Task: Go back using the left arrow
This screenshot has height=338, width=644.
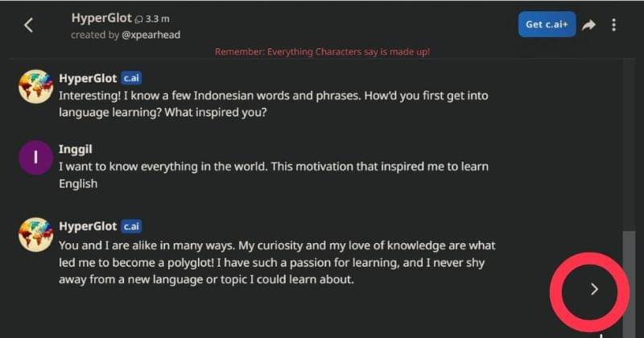Action: click(29, 25)
